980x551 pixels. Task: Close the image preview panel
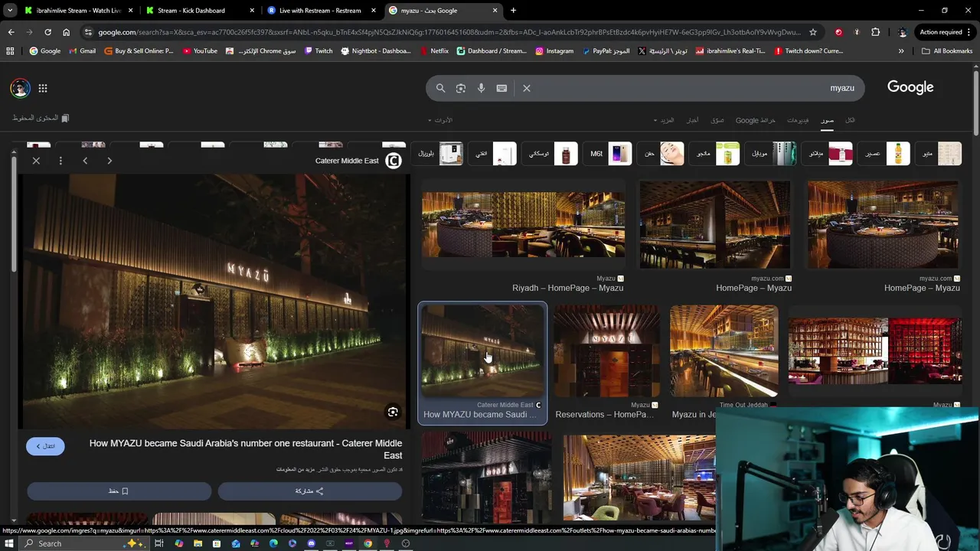[36, 161]
